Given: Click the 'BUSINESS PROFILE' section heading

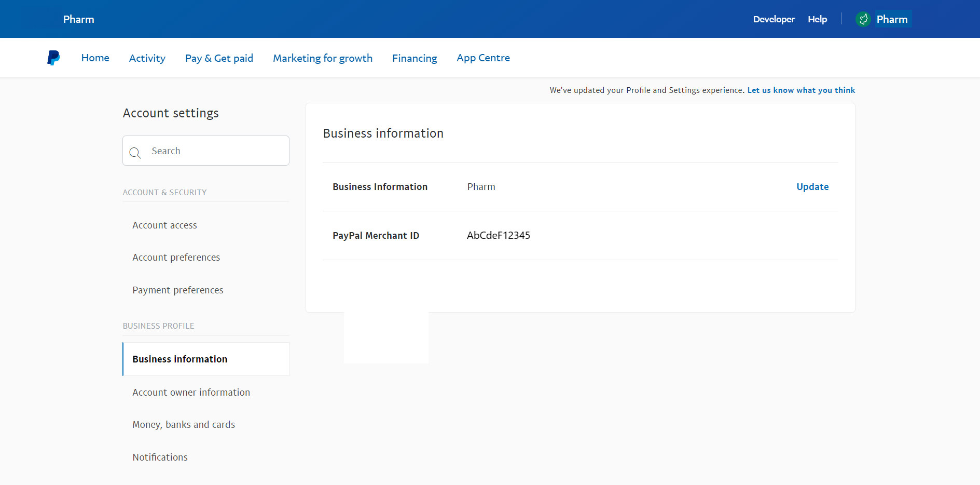Looking at the screenshot, I should coord(158,326).
